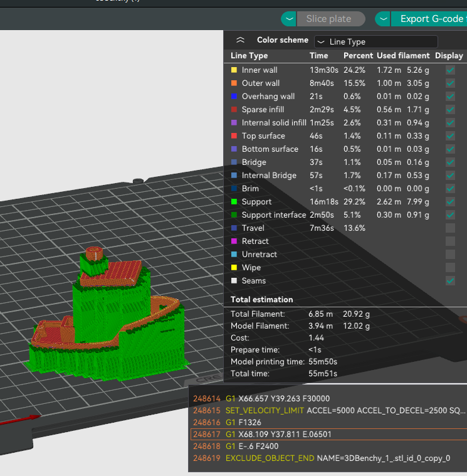The height and width of the screenshot is (476, 467).
Task: Toggle Support display checkbox
Action: (450, 202)
